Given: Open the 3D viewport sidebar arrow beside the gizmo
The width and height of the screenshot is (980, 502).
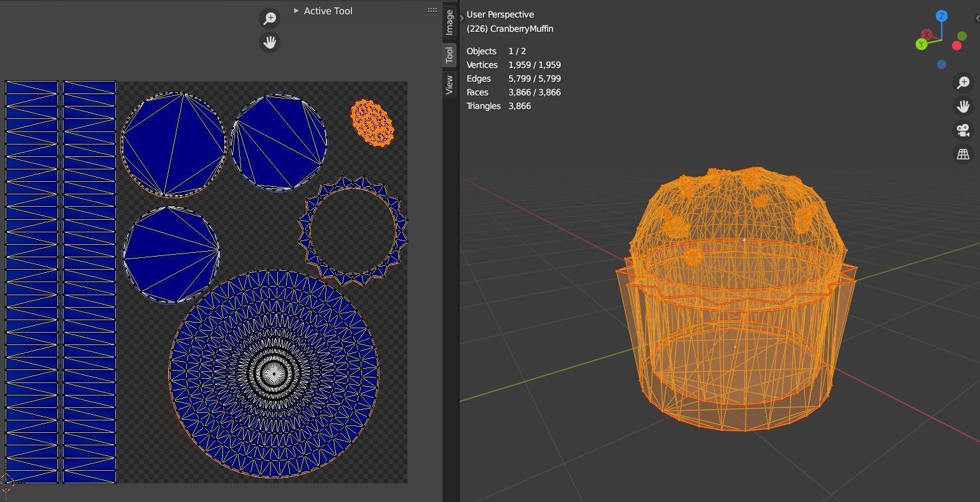Looking at the screenshot, I should click(x=977, y=18).
